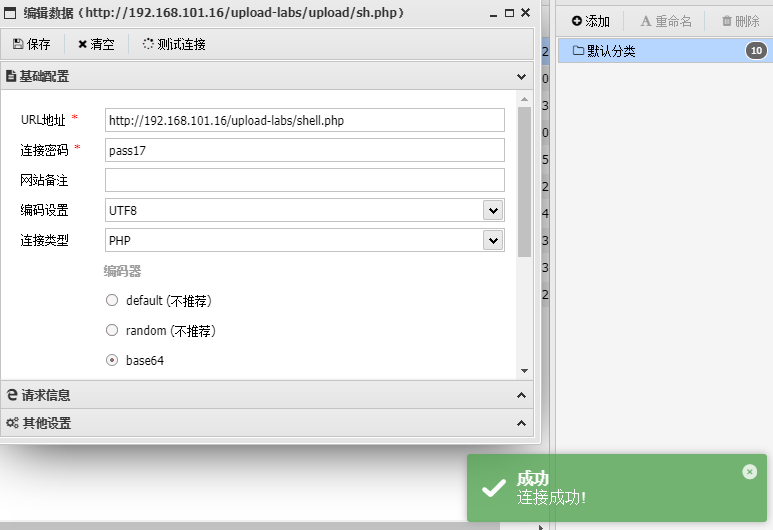Click the trash icon beside 删除

coord(727,21)
